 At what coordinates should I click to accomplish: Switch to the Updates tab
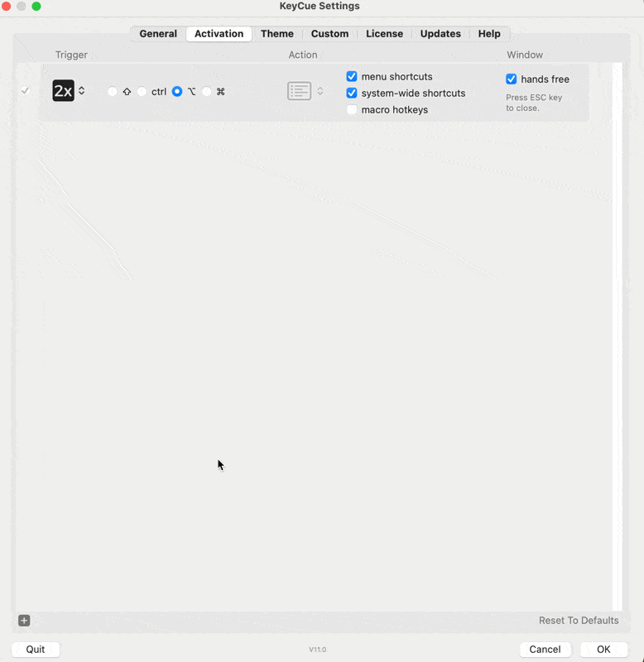(x=440, y=34)
